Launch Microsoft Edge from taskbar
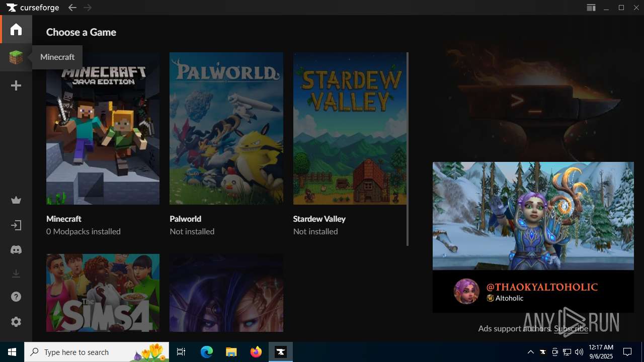The width and height of the screenshot is (644, 362). tap(207, 352)
